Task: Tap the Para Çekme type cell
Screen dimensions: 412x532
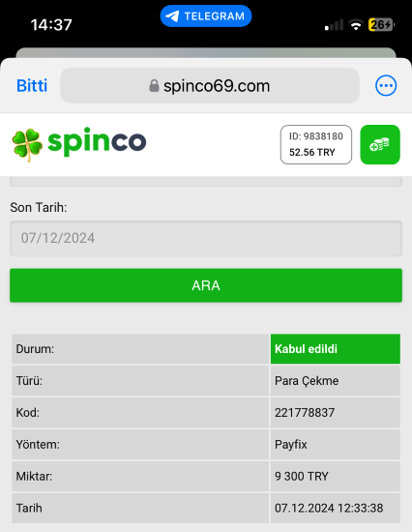Action: click(336, 381)
